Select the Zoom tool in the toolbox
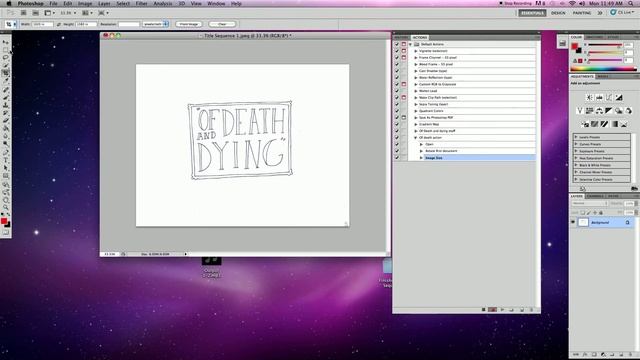The width and height of the screenshot is (640, 360). tap(5, 208)
